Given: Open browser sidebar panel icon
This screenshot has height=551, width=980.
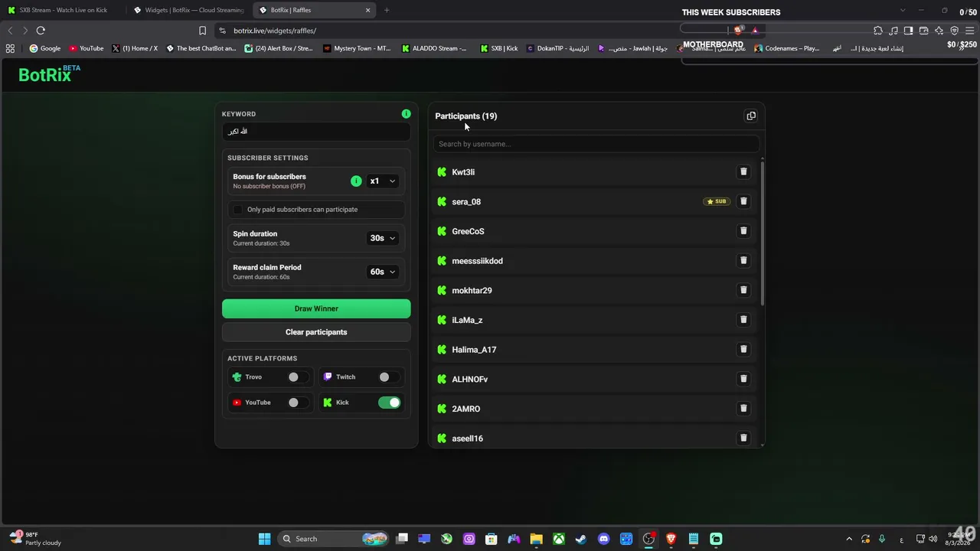Looking at the screenshot, I should pos(908,31).
